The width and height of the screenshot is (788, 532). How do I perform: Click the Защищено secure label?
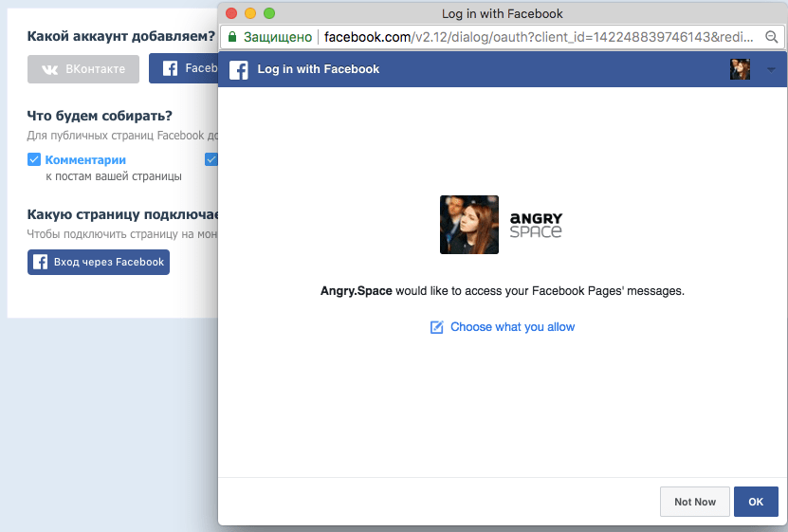click(278, 37)
